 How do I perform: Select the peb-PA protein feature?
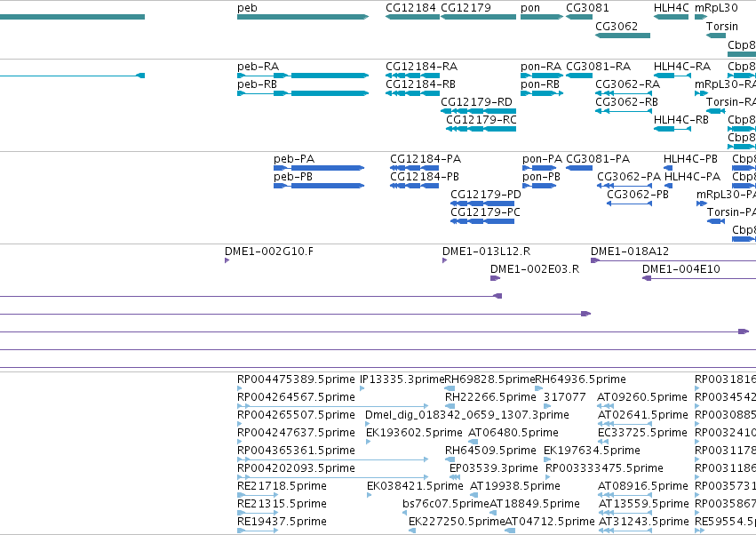pyautogui.click(x=319, y=168)
